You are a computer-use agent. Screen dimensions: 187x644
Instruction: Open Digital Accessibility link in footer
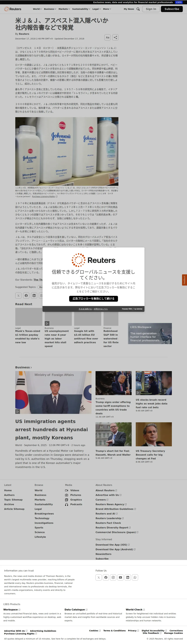click(x=154, y=631)
